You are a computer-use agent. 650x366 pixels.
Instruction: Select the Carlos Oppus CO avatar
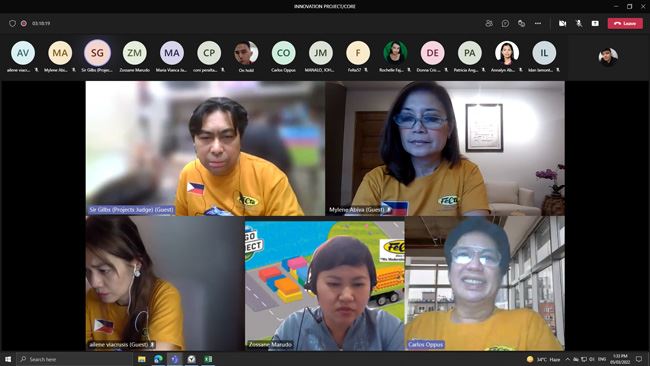(284, 53)
